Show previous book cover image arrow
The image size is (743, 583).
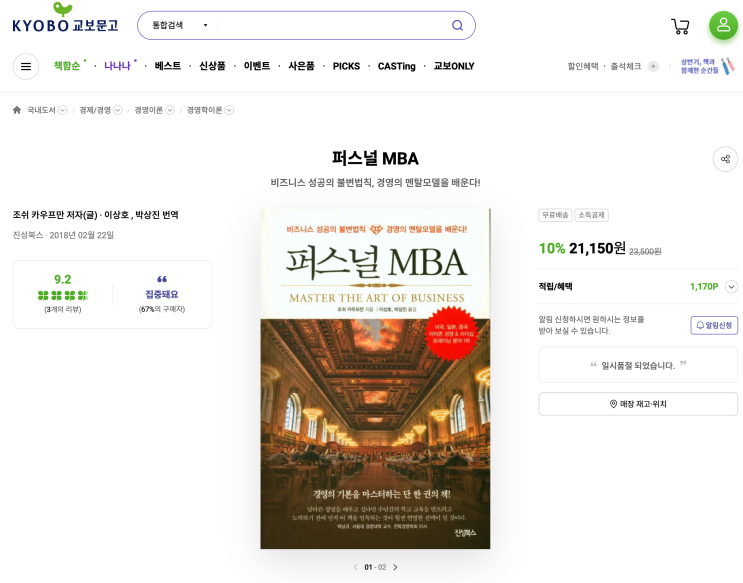pyautogui.click(x=355, y=567)
